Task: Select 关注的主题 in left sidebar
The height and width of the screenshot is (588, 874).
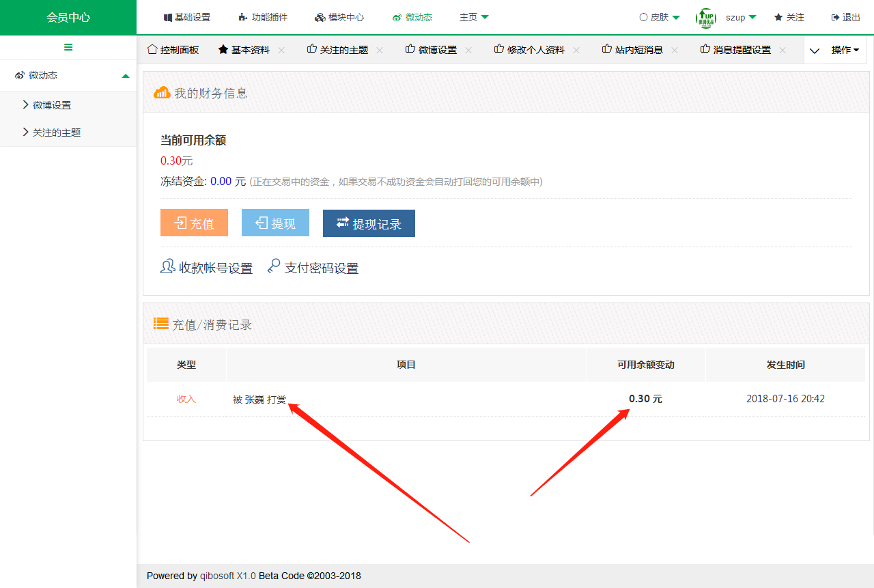Action: pos(56,132)
